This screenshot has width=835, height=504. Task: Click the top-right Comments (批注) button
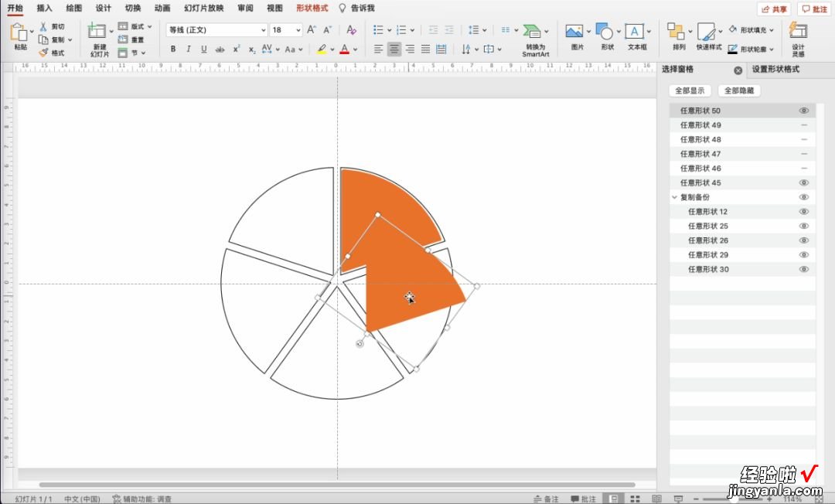pos(815,9)
